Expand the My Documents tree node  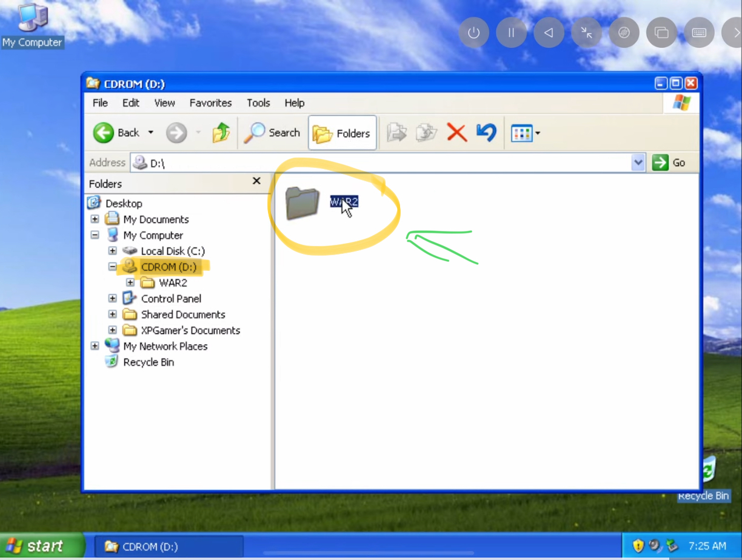click(x=95, y=219)
